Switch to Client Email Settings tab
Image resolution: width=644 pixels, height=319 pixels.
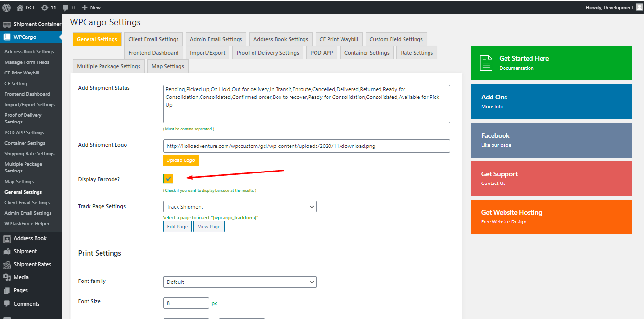(x=153, y=39)
